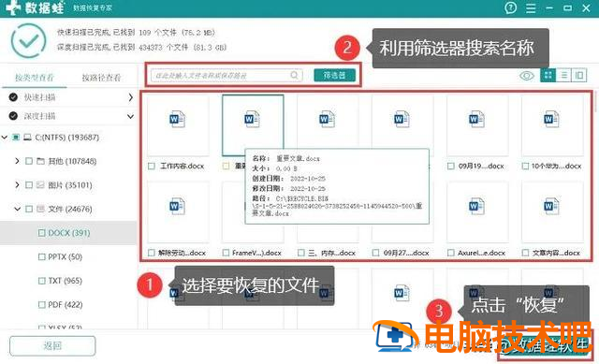Screen dimensions: 599x364
Task: Switch to grid thumbnail view
Action: tap(548, 75)
